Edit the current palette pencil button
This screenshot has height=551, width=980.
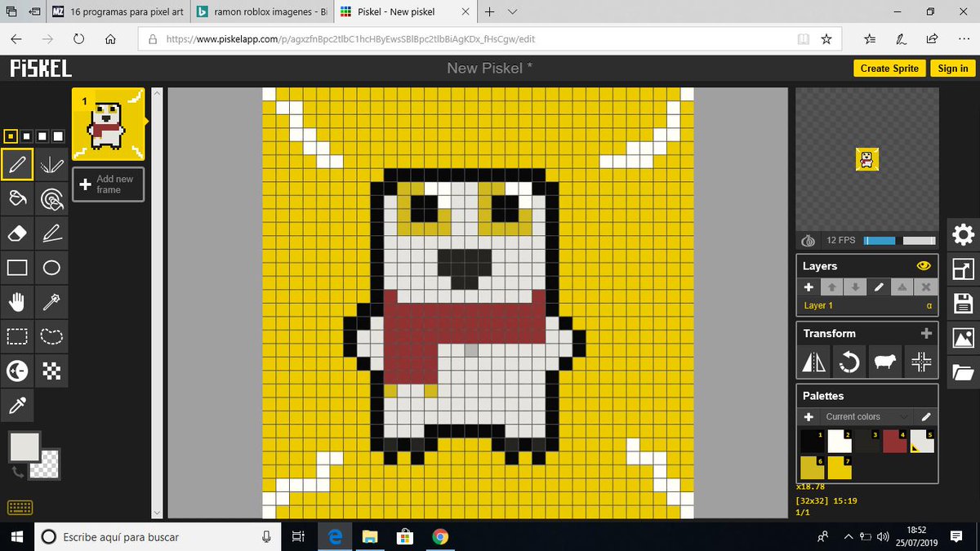[x=925, y=416]
